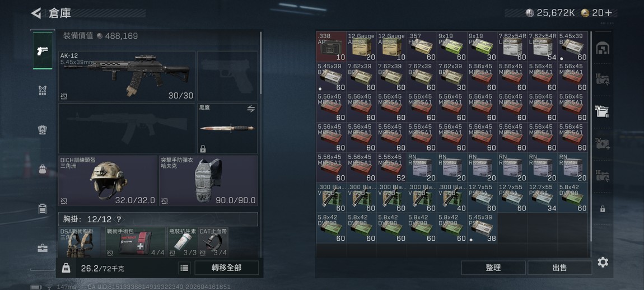Select the AK-12 rifle weapon slot
The height and width of the screenshot is (290, 644).
(x=127, y=76)
